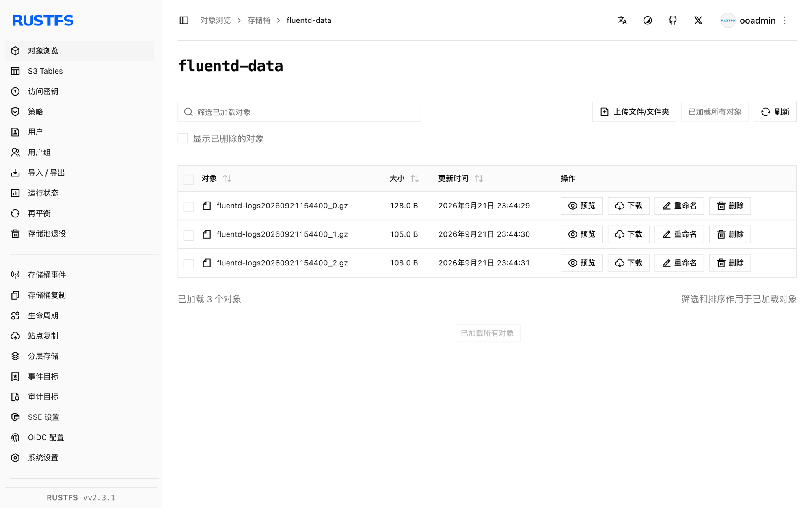Open ooadmin user menu dots
Screen dimensions: 812x508
[785, 20]
